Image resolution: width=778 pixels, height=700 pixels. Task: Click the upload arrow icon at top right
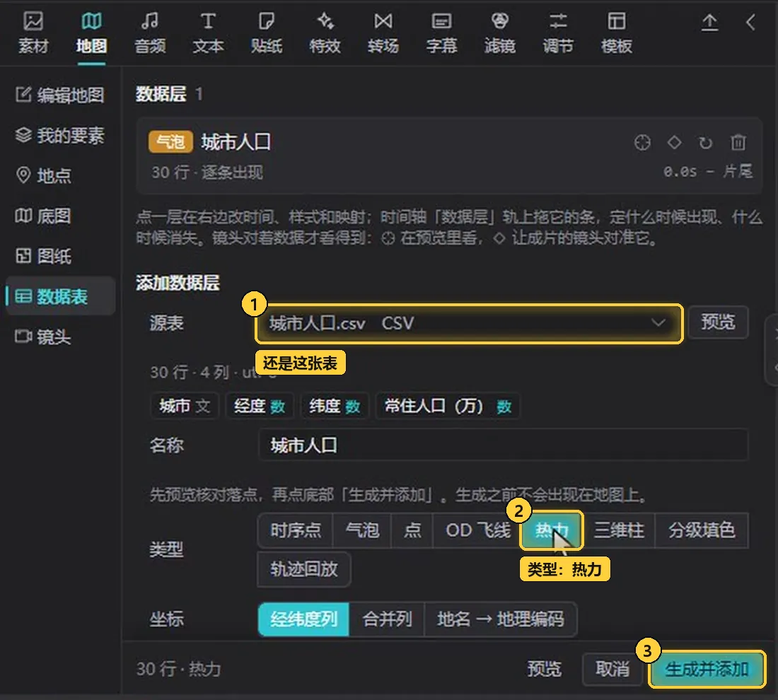pyautogui.click(x=709, y=23)
